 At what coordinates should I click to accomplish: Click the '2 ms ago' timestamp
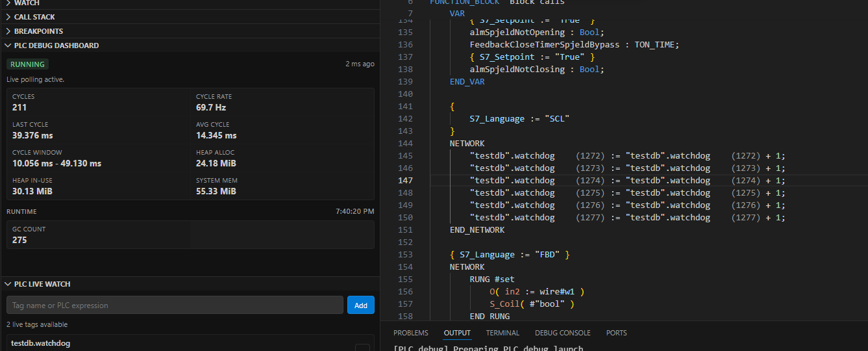360,64
